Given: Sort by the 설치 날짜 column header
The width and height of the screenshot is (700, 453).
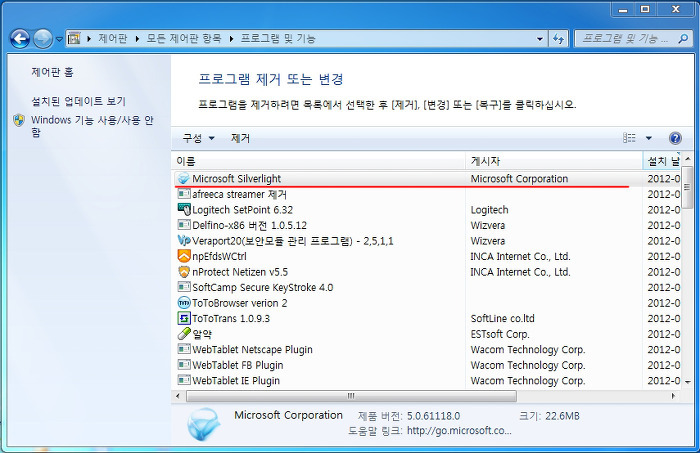Looking at the screenshot, I should pyautogui.click(x=662, y=161).
